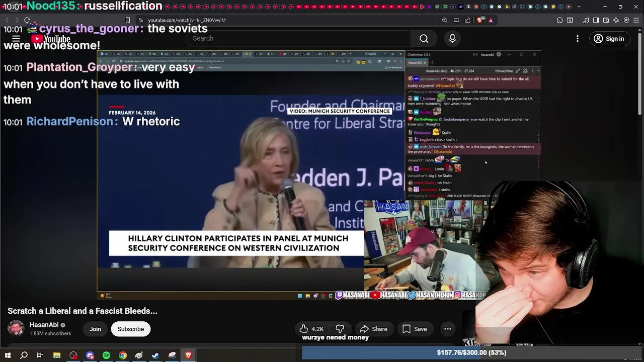Viewport: 644px width, 362px height.
Task: Focus the YouTube Search input field
Action: pyautogui.click(x=299, y=39)
